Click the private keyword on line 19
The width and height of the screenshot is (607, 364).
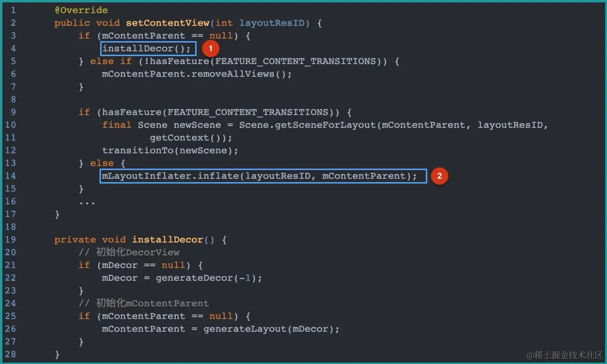point(75,239)
